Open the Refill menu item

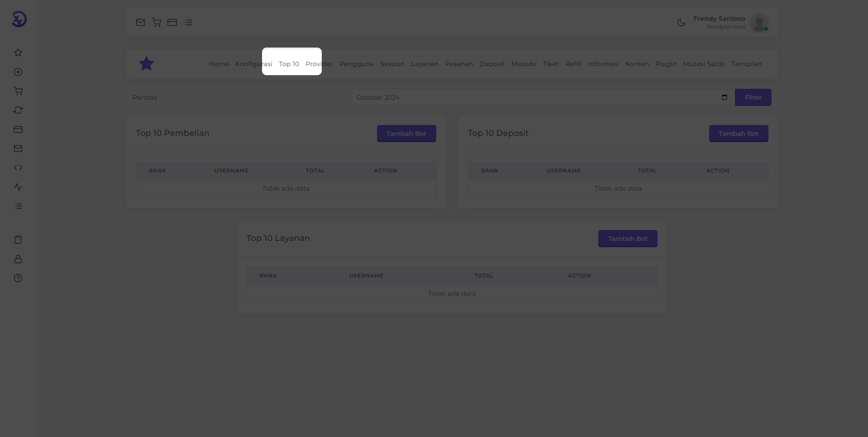(573, 64)
